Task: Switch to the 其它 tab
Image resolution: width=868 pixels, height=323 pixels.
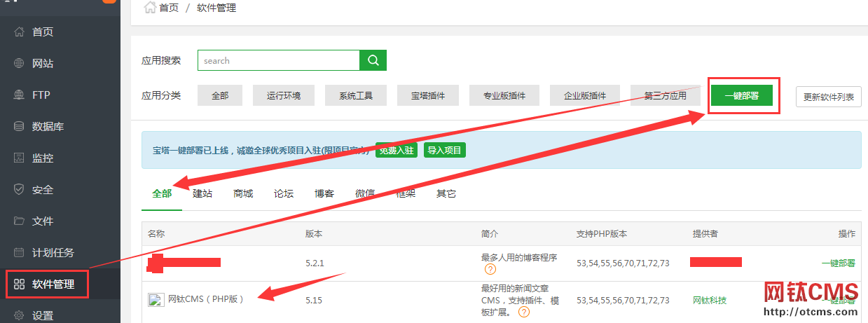Action: [446, 193]
